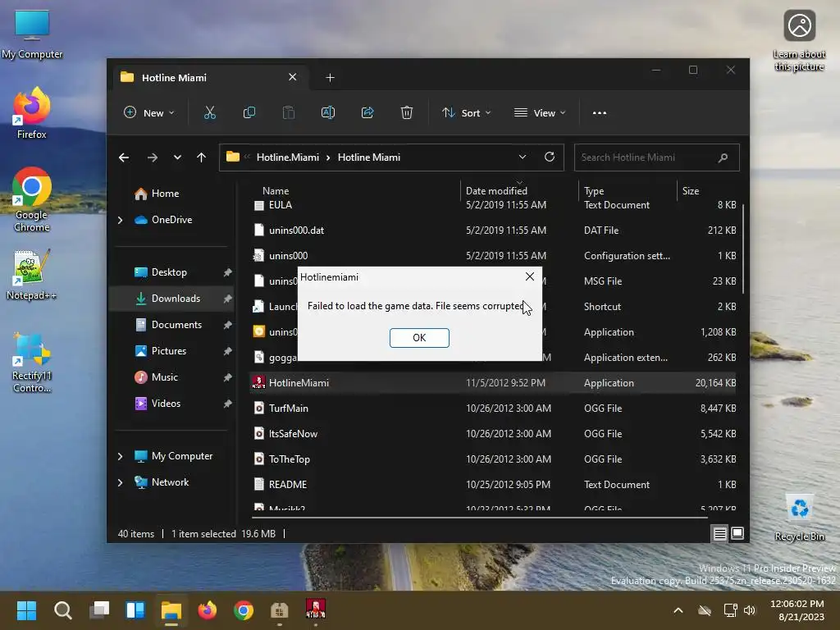Close the Hotline Miami tab
The image size is (840, 630).
pos(293,77)
